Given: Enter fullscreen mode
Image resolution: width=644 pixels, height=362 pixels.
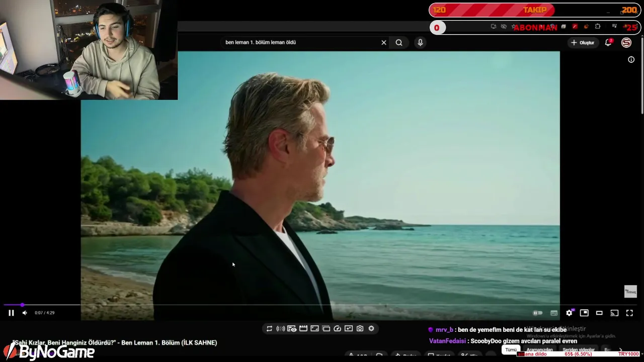Looking at the screenshot, I should (629, 313).
